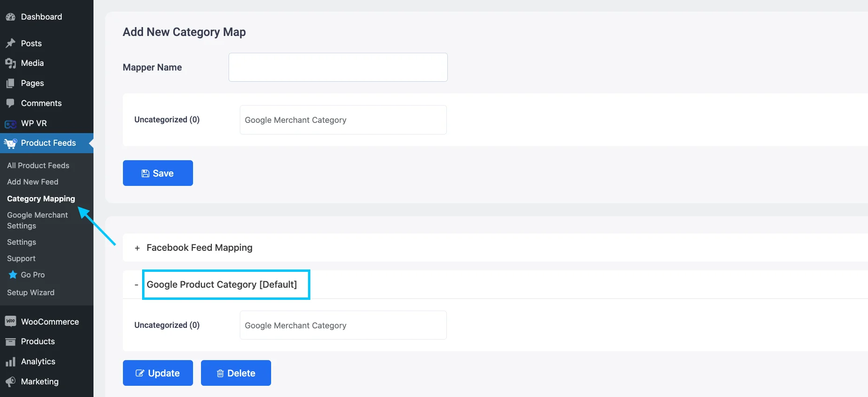Viewport: 868px width, 397px height.
Task: Click the Go Pro star icon
Action: click(x=13, y=275)
